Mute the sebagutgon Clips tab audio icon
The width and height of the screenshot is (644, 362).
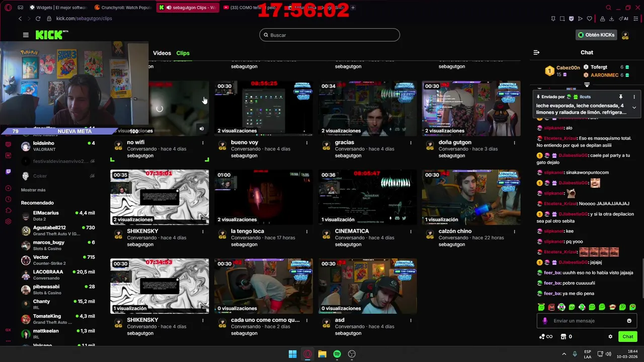[169, 8]
